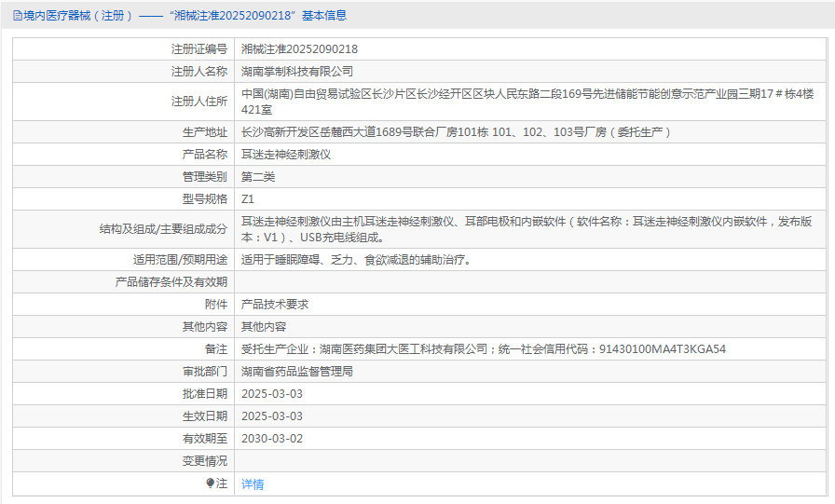Click the 适用范围/预期用途 label

pos(181,260)
